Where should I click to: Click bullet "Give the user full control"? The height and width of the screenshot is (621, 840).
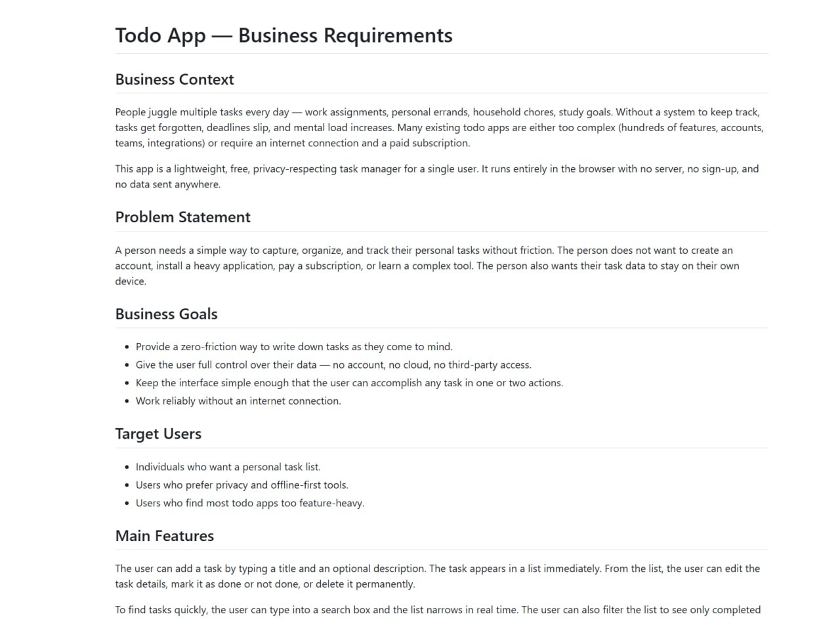pos(333,365)
